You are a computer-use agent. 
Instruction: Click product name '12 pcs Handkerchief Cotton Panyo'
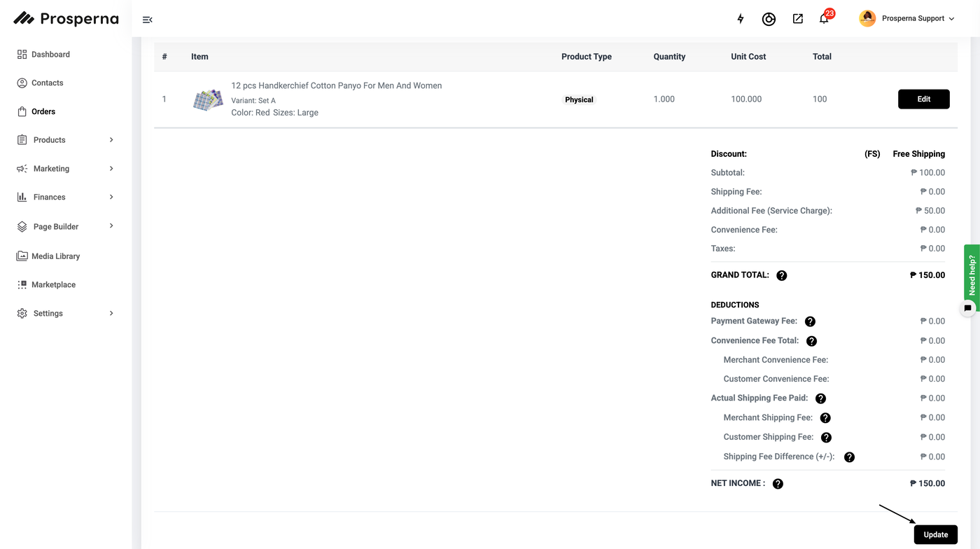(337, 85)
